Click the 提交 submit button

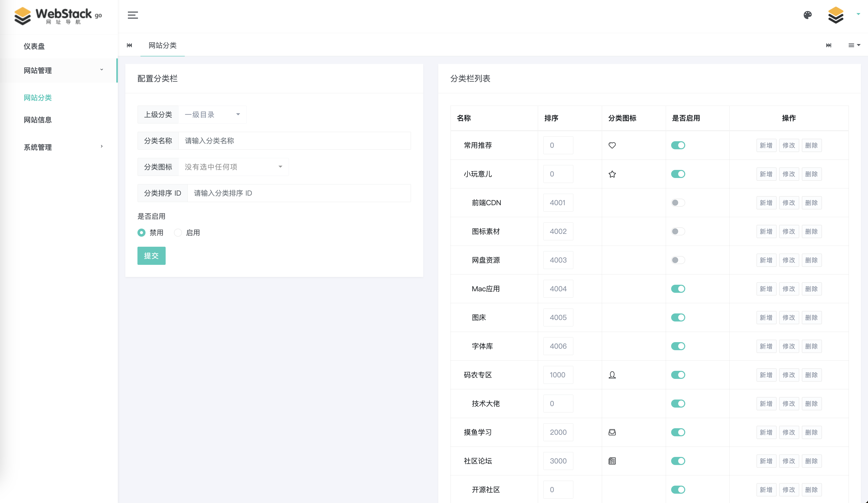(151, 256)
